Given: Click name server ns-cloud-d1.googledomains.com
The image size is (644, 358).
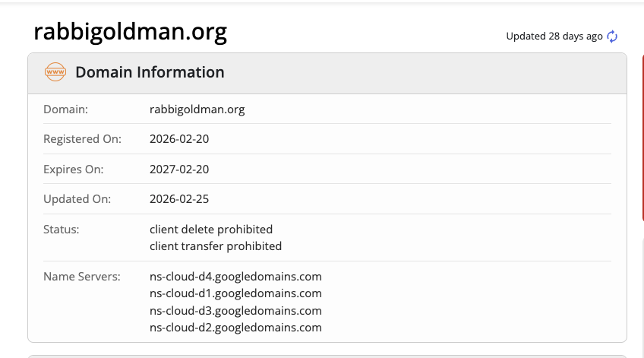Looking at the screenshot, I should [236, 293].
